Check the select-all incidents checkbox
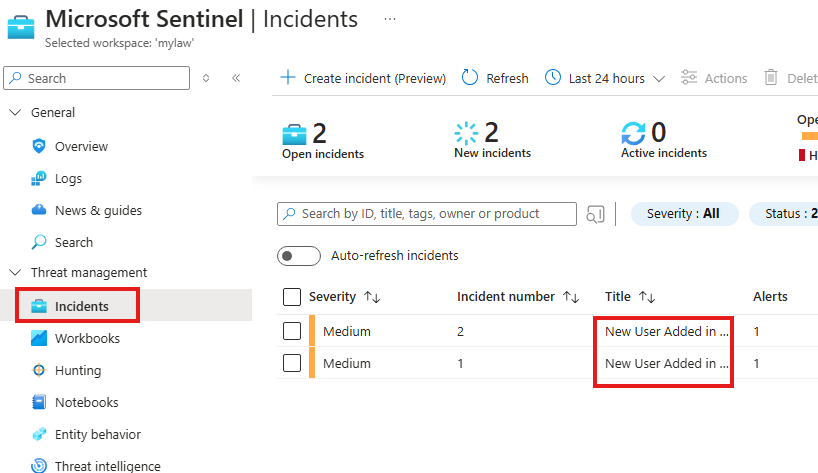This screenshot has width=818, height=473. [292, 297]
